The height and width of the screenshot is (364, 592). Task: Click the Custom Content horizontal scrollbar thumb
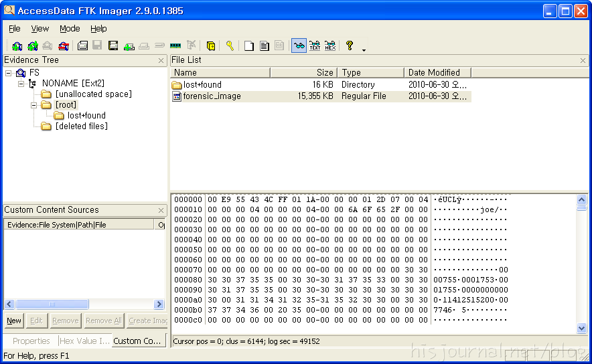click(52, 304)
